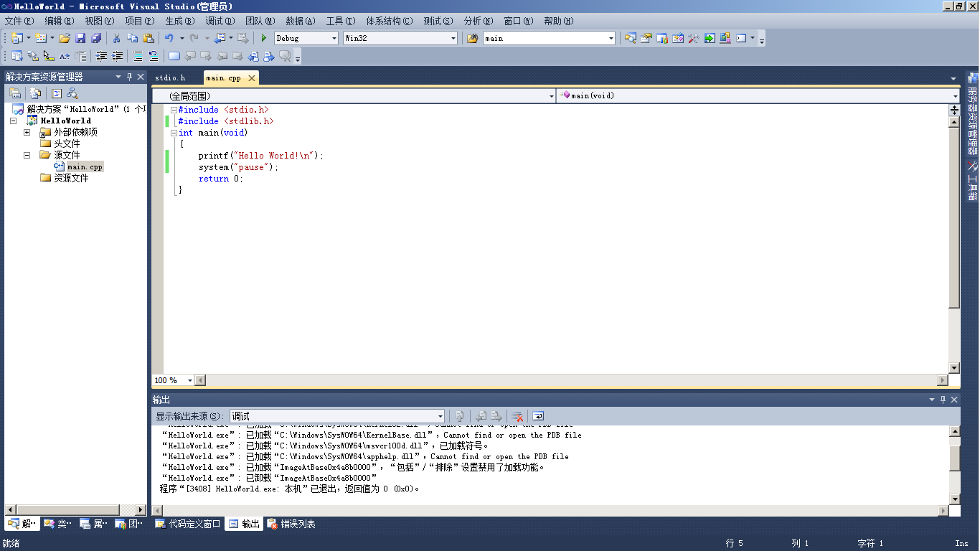Open the 调试(D) debug menu
The height and width of the screenshot is (551, 980).
coord(220,21)
